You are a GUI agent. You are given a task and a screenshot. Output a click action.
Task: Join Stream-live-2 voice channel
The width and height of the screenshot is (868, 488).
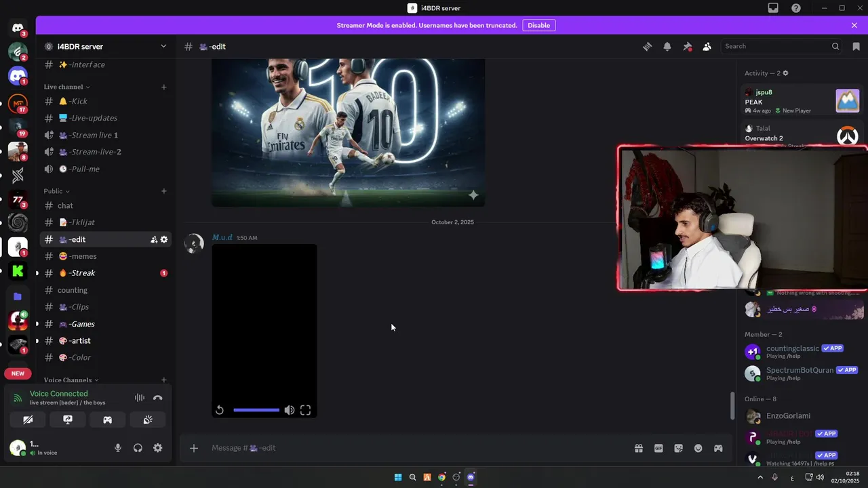(x=105, y=152)
